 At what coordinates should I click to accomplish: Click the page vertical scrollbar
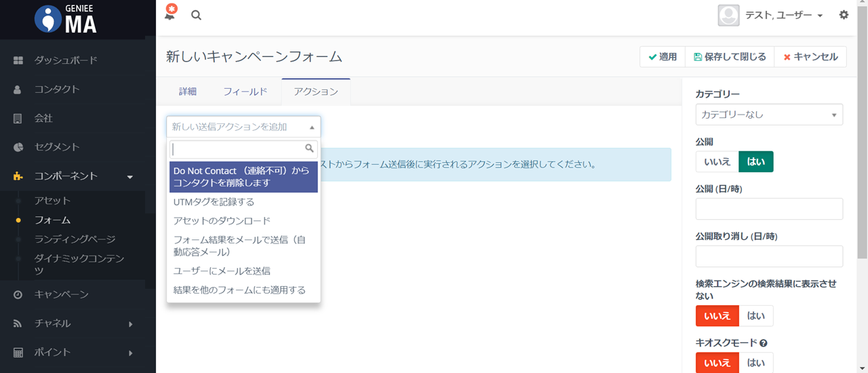pos(862,136)
